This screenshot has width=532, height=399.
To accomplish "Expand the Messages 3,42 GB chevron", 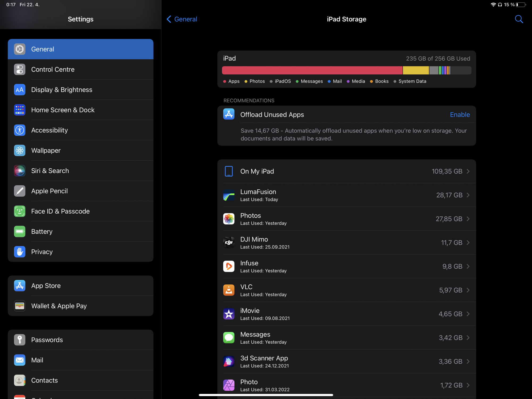I will pyautogui.click(x=468, y=338).
